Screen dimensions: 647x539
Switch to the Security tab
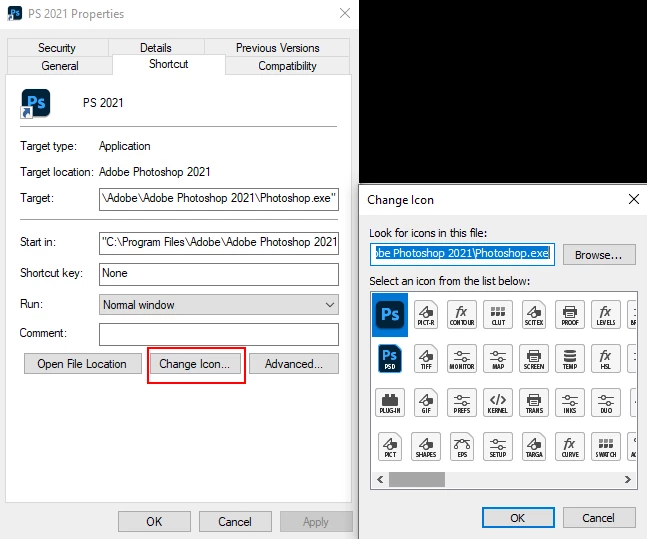pos(57,48)
